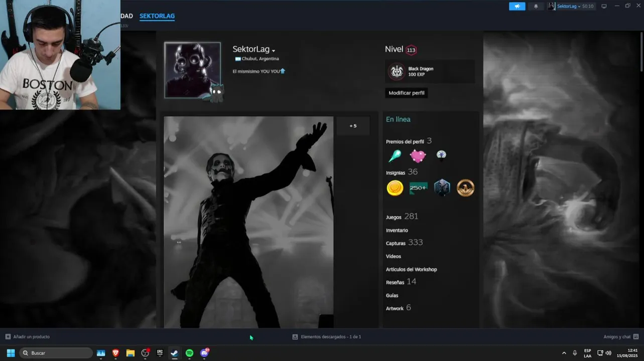Click the Steam taskbar icon
Image resolution: width=644 pixels, height=361 pixels.
click(x=174, y=353)
